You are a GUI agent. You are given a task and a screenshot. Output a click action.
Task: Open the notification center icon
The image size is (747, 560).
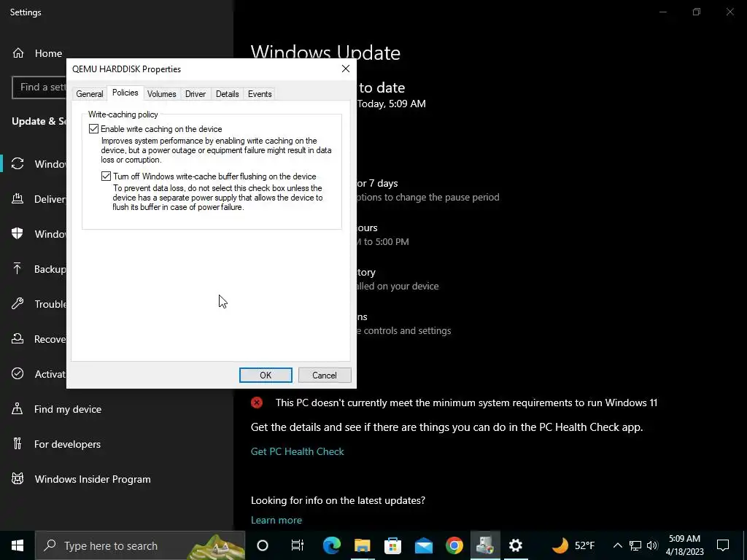coord(723,545)
